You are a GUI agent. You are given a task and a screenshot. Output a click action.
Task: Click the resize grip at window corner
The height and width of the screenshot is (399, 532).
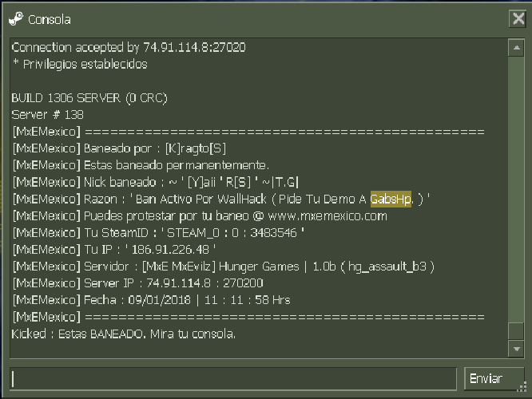(522, 387)
